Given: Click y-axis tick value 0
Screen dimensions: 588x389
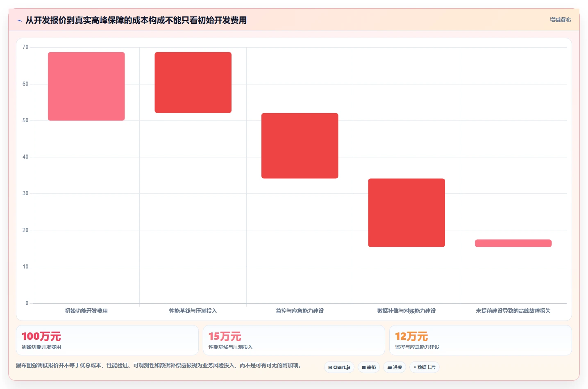Looking at the screenshot, I should (27, 303).
